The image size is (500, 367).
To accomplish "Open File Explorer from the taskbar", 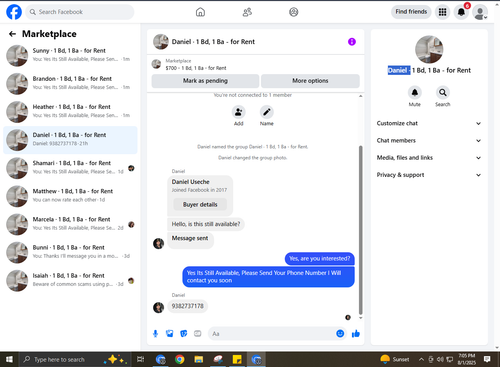I will pyautogui.click(x=199, y=359).
